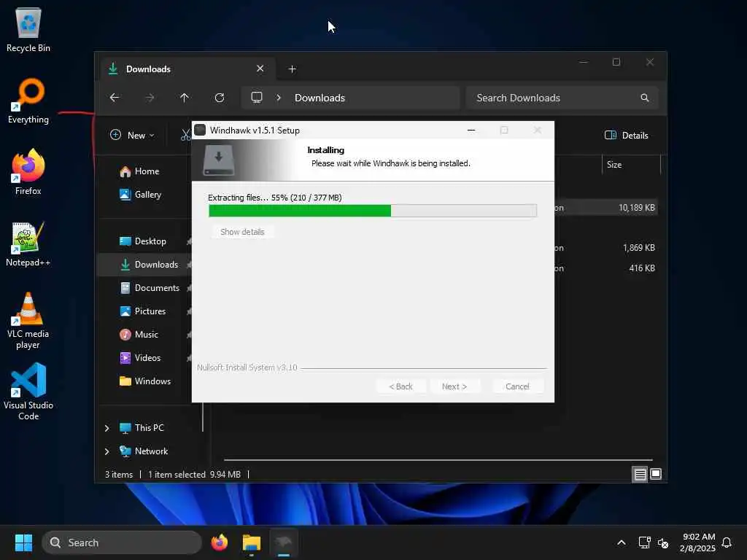Launch the Everything search desktop icon
This screenshot has width=747, height=560.
[28, 101]
